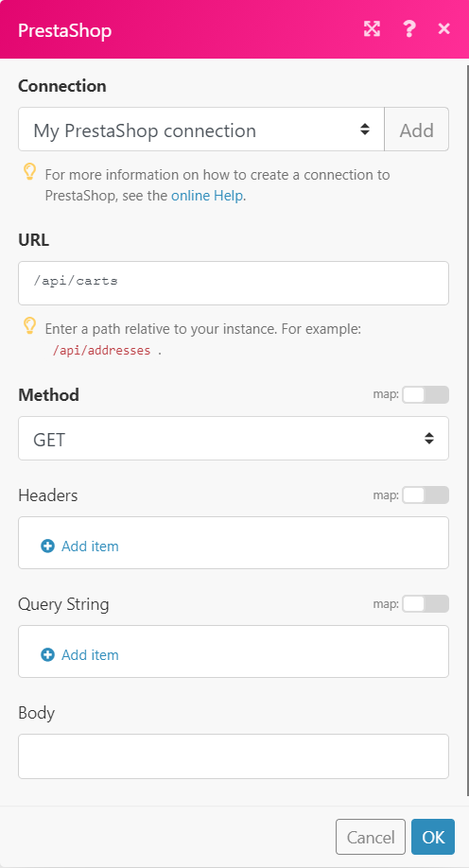Add a new connection with Add button
The width and height of the screenshot is (469, 868).
416,130
